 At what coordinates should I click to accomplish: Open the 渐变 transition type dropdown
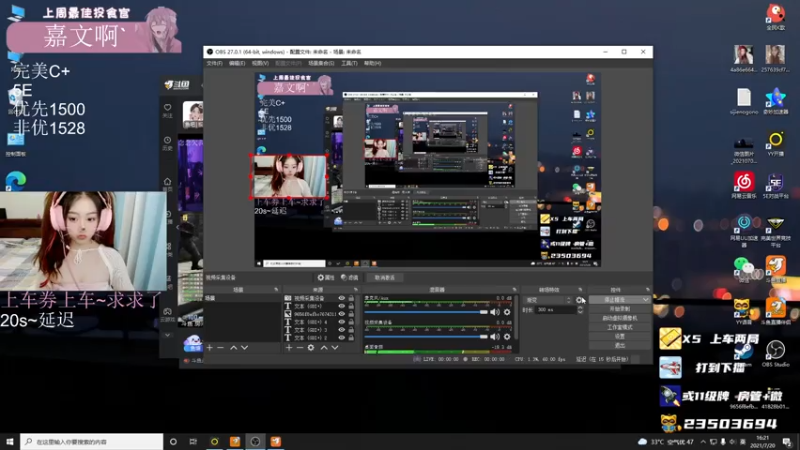(x=547, y=300)
